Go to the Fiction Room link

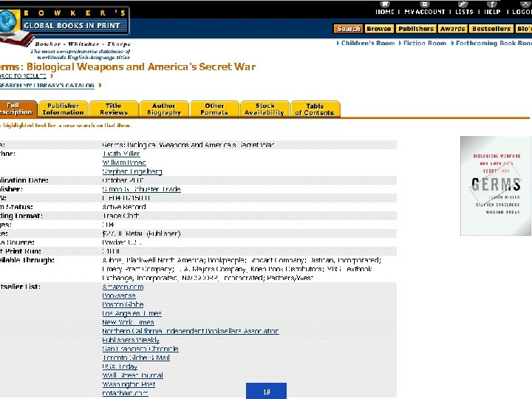(424, 43)
